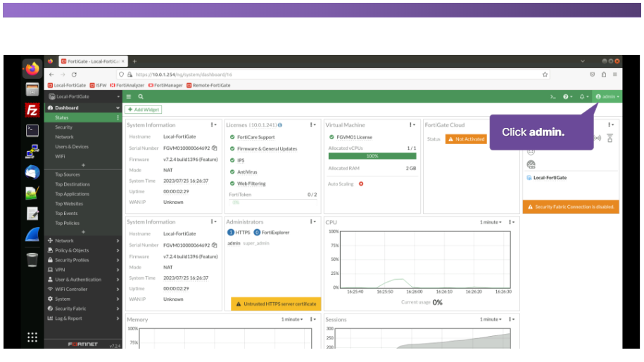Open the CPU 1 minute time dropdown
Image resolution: width=644 pixels, height=362 pixels.
tap(491, 222)
